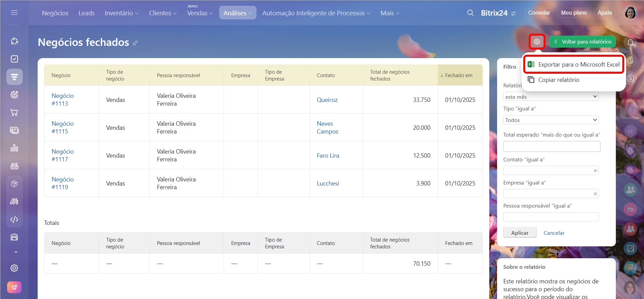
Task: Click the gear settings icon beside Voltar para relatórios
Action: pos(537,42)
